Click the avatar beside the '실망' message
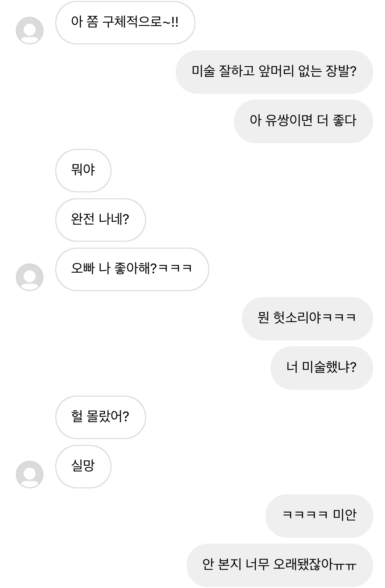This screenshot has height=588, width=385. 30,475
